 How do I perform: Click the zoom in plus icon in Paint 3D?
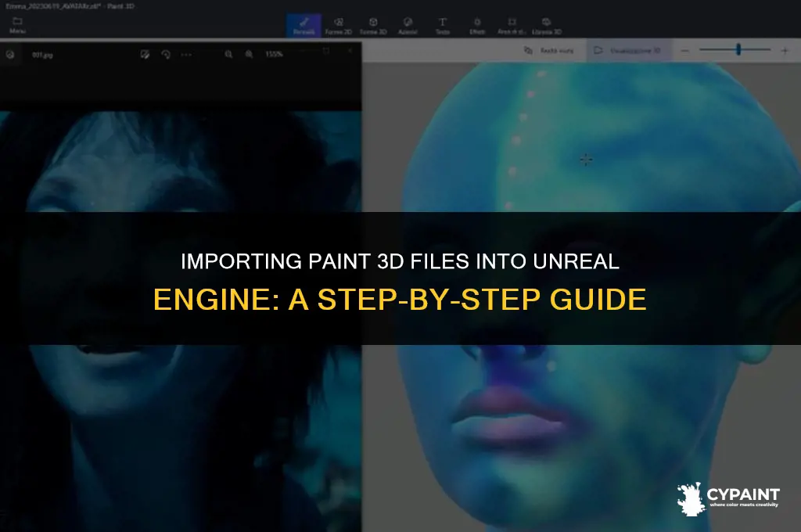(x=785, y=51)
